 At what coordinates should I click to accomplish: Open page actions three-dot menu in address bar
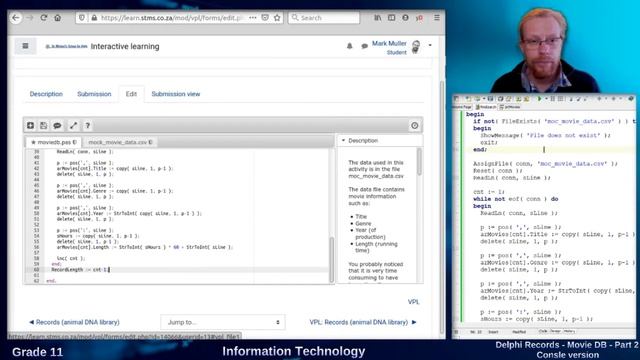click(x=253, y=18)
